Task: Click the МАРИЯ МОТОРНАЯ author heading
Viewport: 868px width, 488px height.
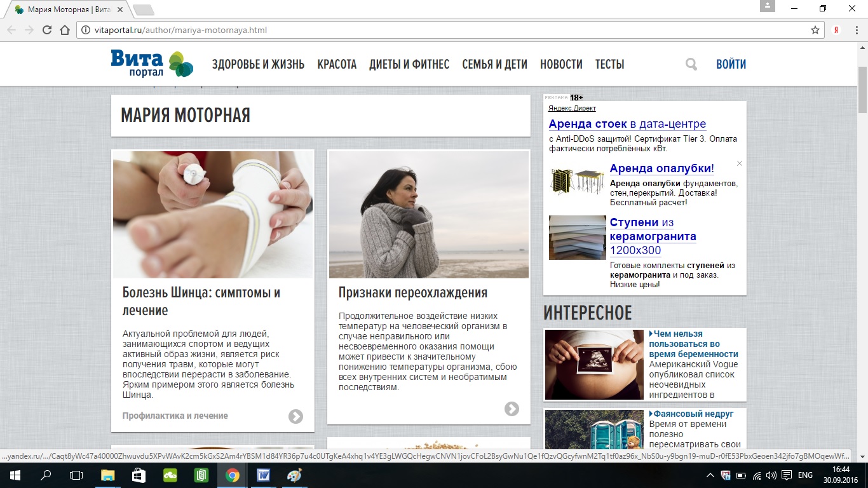Action: pyautogui.click(x=186, y=115)
